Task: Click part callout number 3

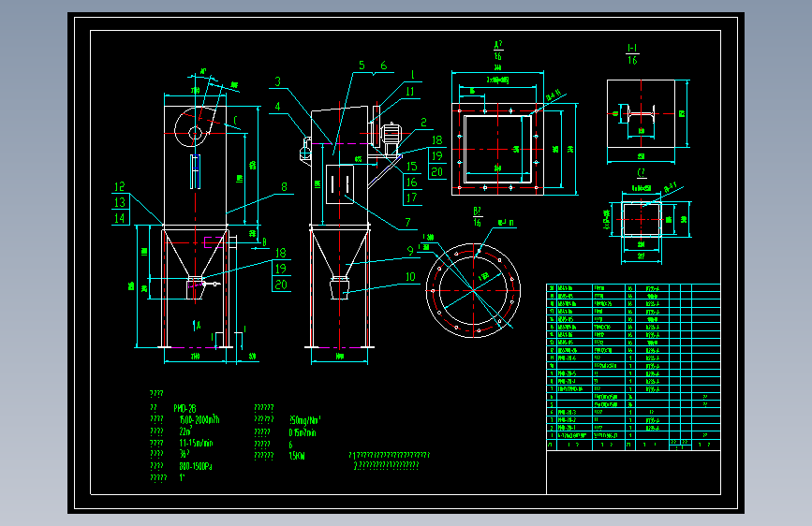Action: tap(277, 81)
